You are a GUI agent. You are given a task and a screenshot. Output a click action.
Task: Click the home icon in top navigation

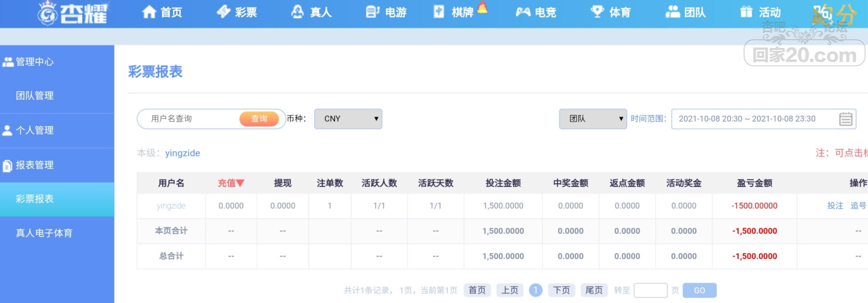tap(149, 12)
